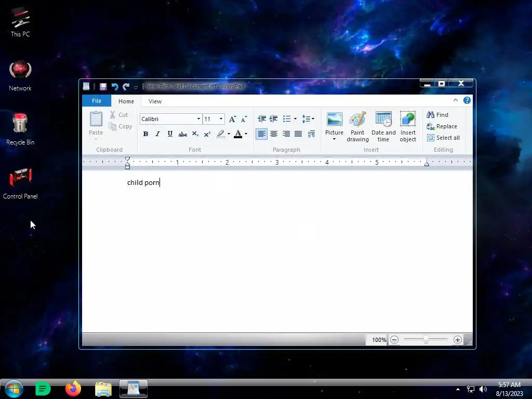Justify the paragraph text
Image resolution: width=532 pixels, height=399 pixels.
point(298,134)
